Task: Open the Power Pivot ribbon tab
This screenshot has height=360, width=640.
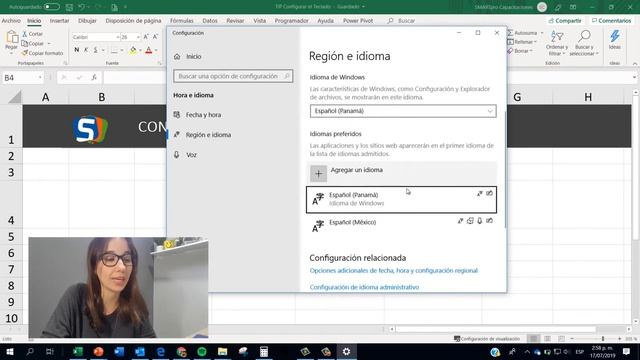Action: click(358, 20)
